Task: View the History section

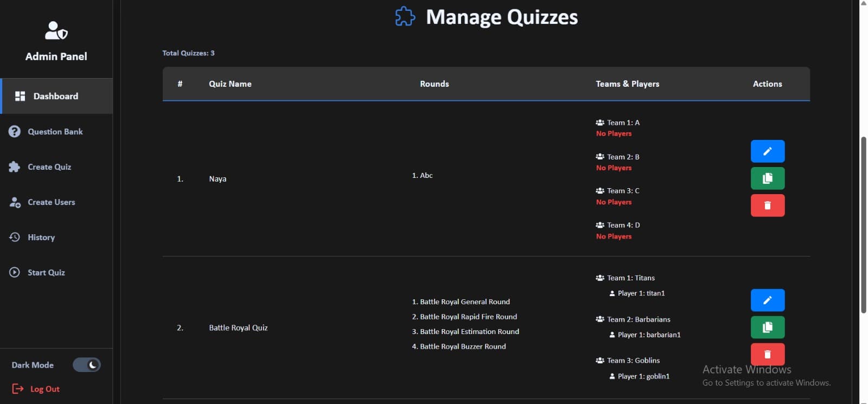Action: pyautogui.click(x=41, y=238)
